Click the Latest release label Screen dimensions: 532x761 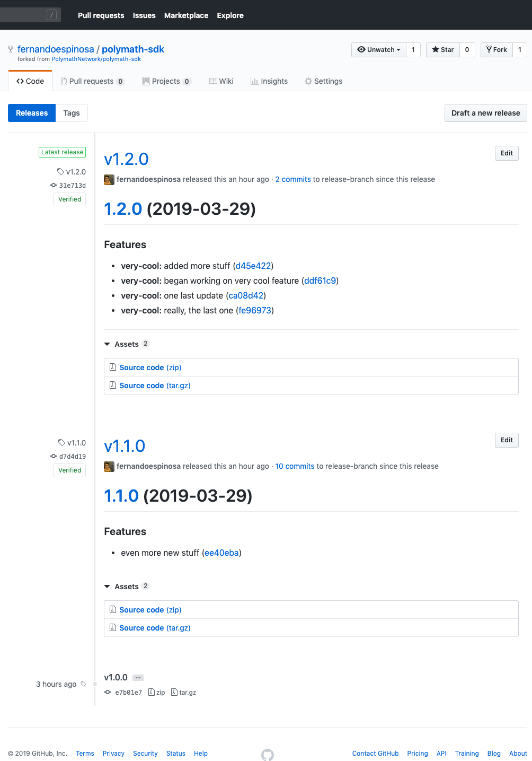point(62,152)
